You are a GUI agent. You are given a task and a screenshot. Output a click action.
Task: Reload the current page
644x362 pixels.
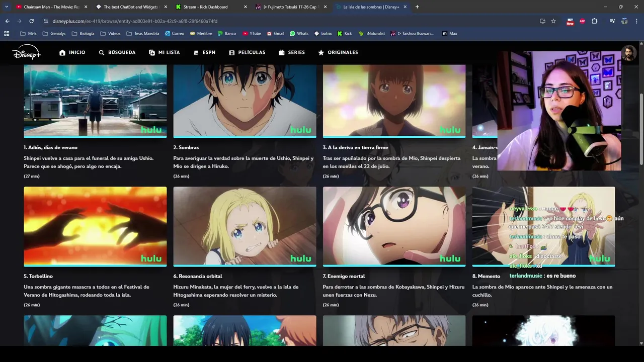(31, 21)
